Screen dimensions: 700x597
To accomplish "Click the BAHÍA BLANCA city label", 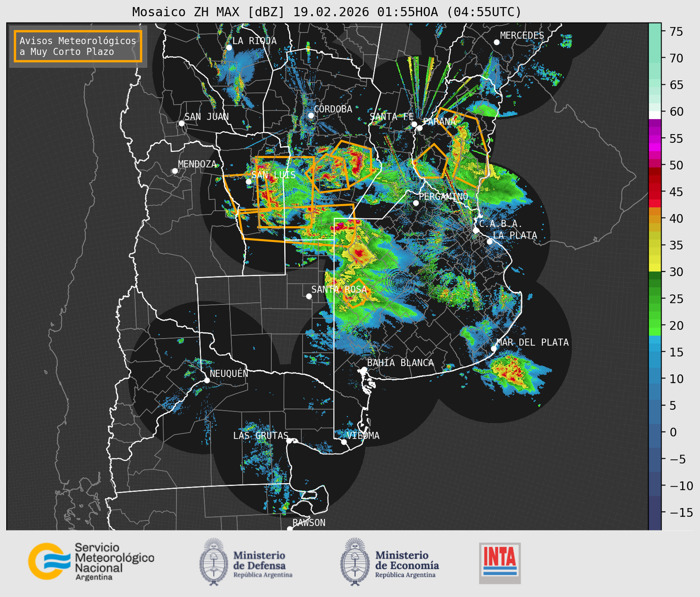I will pos(400,362).
